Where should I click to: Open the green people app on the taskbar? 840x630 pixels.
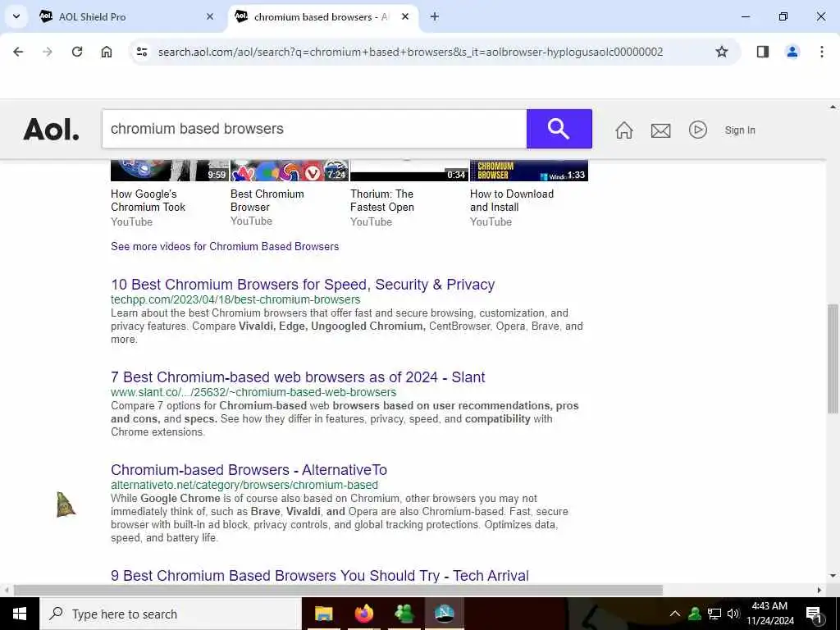pyautogui.click(x=404, y=614)
